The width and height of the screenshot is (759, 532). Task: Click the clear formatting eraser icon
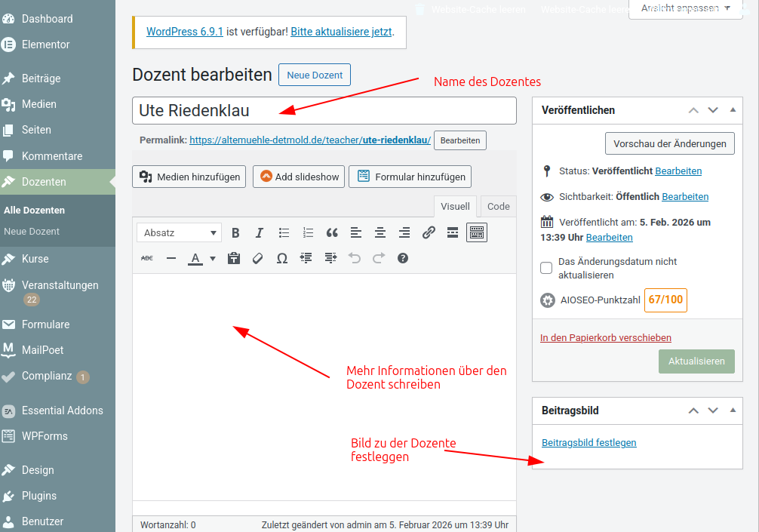coord(258,258)
